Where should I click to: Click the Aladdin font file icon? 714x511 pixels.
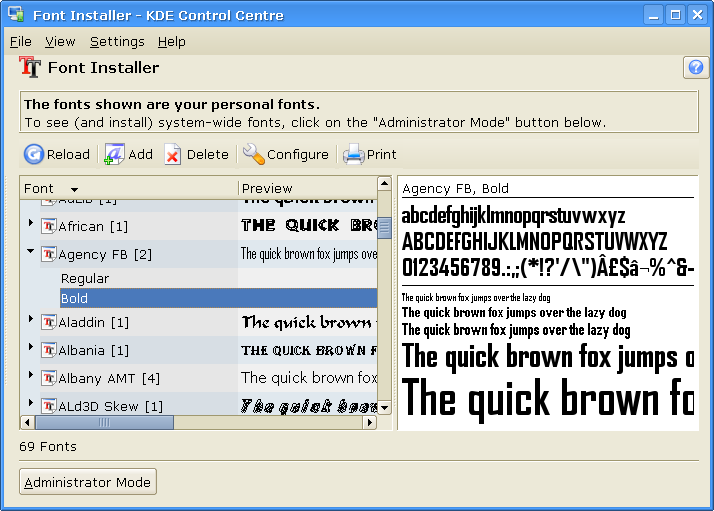point(49,322)
